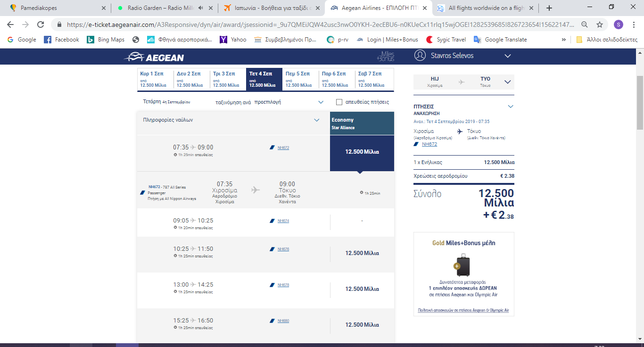Select the Δευ 2 Σεπ date tab
Image resolution: width=644 pixels, height=347 pixels.
(192, 79)
